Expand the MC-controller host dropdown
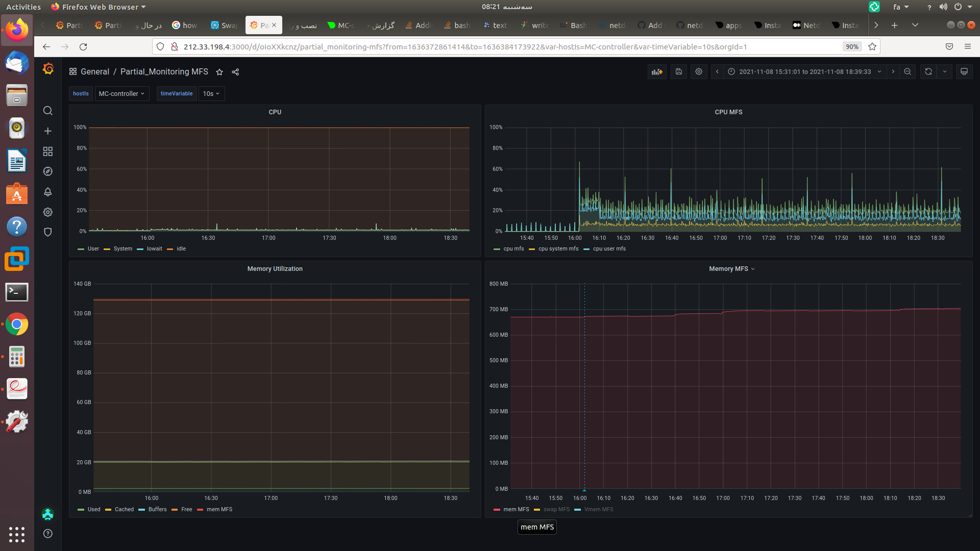This screenshot has height=551, width=980. [121, 93]
